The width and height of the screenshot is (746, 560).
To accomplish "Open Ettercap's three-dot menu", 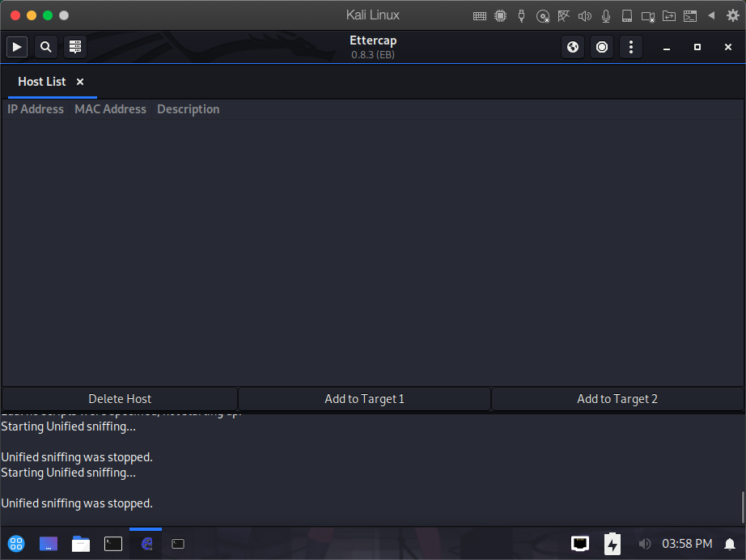I will [631, 47].
